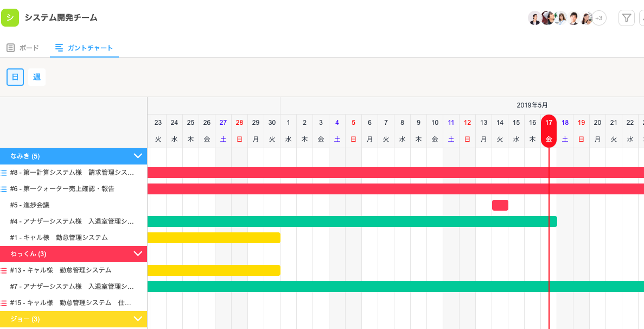Screen dimensions: 644x329
Task: Open task #4 アナザーシステム様 入退室管理
Action: (x=72, y=222)
